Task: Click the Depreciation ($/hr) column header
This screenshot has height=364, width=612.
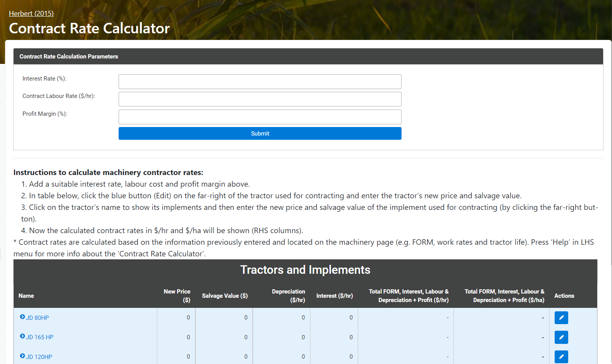Action: coord(289,296)
